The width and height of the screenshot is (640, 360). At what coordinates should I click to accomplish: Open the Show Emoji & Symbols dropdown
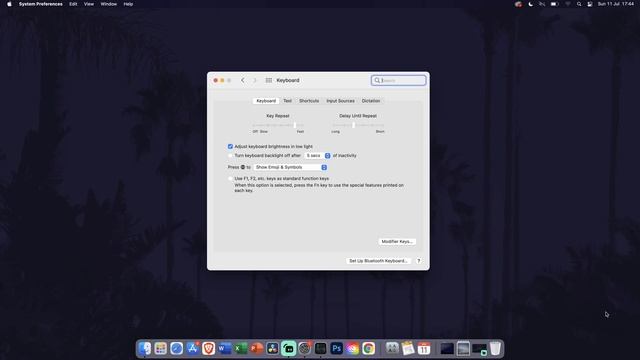point(290,167)
